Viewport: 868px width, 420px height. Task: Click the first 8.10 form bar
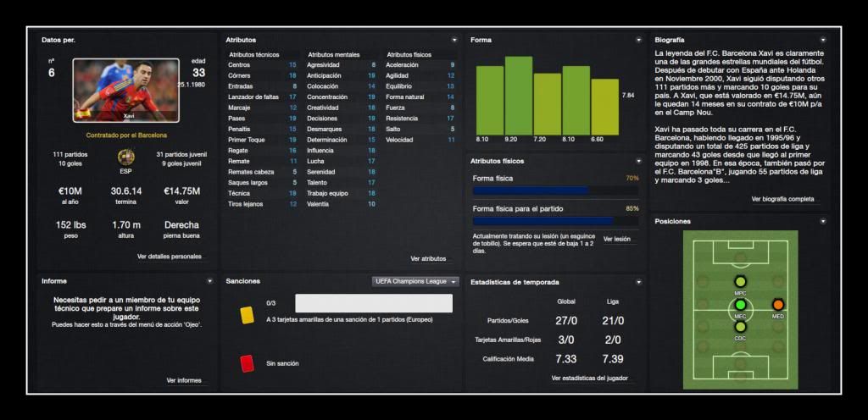[490, 101]
